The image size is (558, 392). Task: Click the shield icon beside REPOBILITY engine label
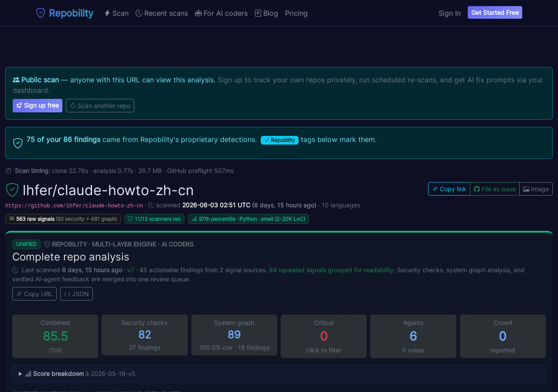tap(47, 244)
